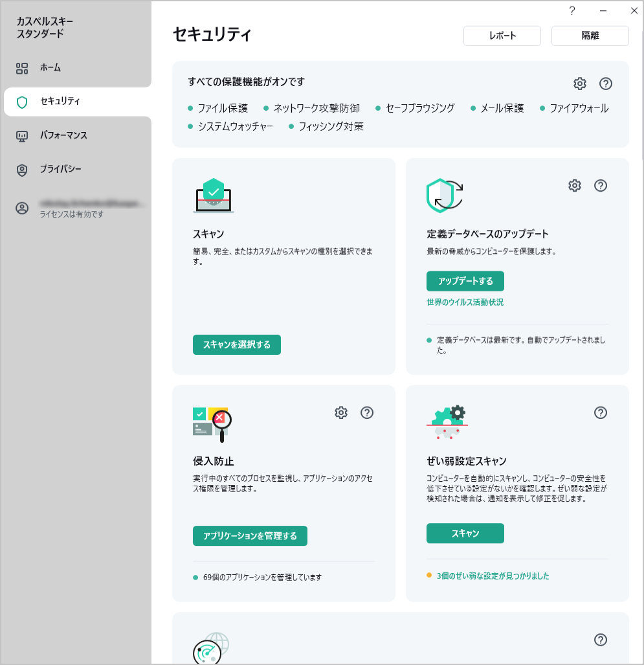Click カスペルスキー スタンダード product name
Viewport: 644px width, 665px height.
pos(45,28)
